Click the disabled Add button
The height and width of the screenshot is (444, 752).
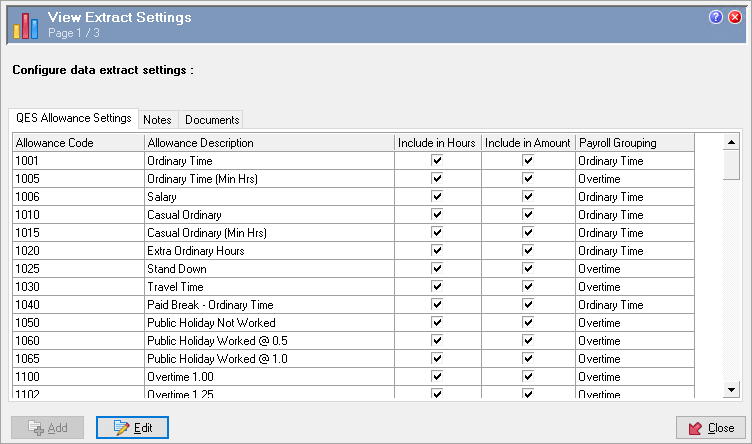(47, 427)
